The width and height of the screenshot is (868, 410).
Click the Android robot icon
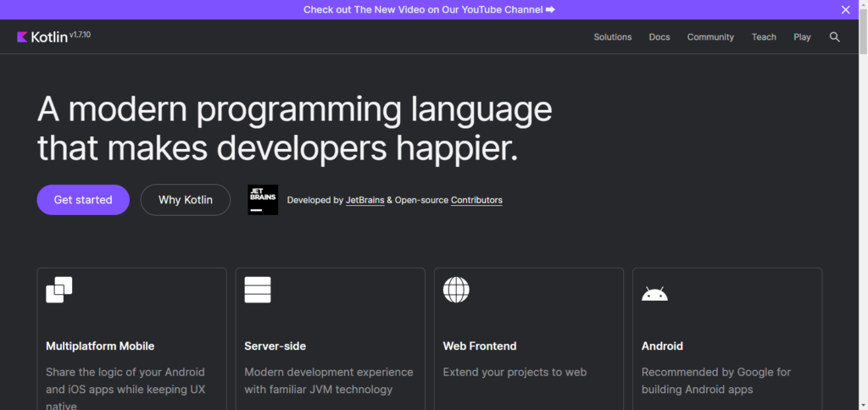tap(654, 293)
